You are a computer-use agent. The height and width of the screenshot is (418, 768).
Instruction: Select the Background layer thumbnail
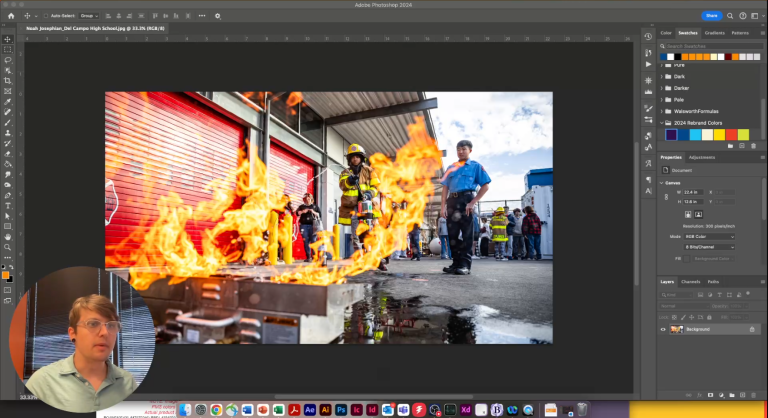676,329
